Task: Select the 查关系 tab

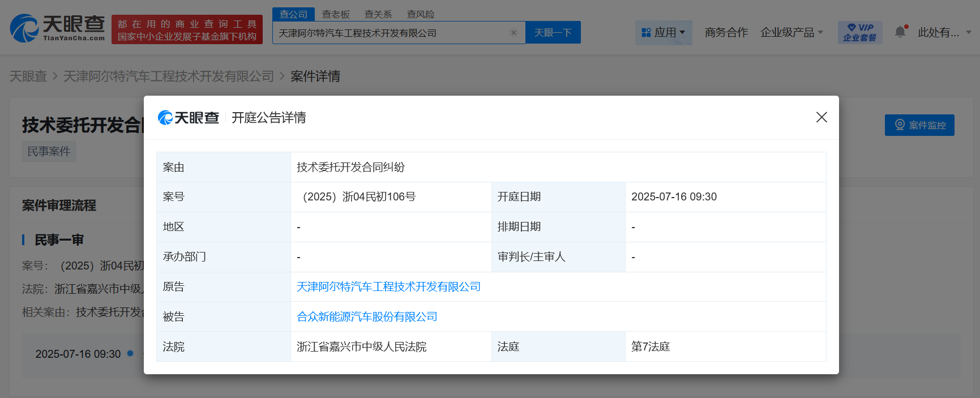Action: tap(378, 14)
